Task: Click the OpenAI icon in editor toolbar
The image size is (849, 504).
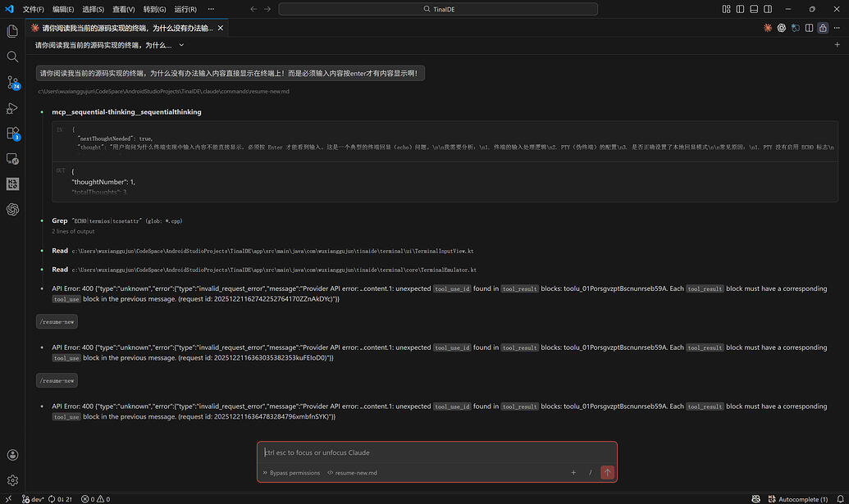Action: point(781,28)
